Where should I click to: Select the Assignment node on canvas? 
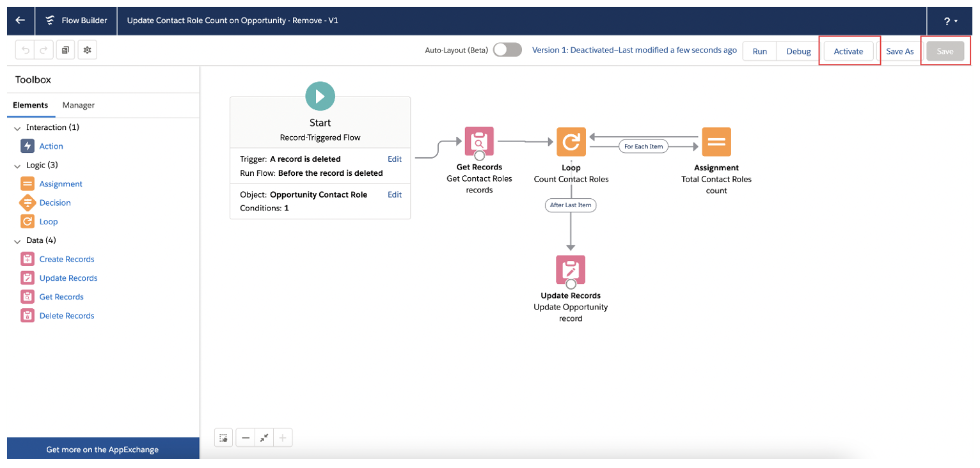(x=716, y=141)
